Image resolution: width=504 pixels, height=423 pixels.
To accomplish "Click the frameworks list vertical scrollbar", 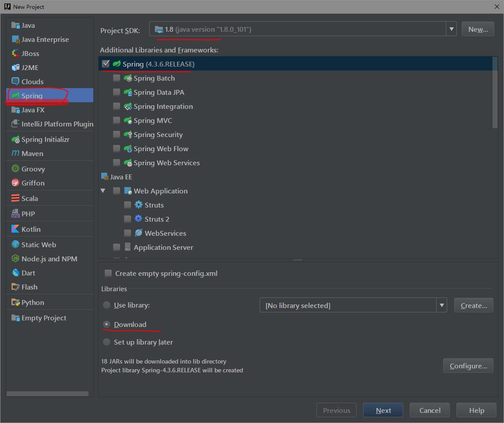I will 495,93.
